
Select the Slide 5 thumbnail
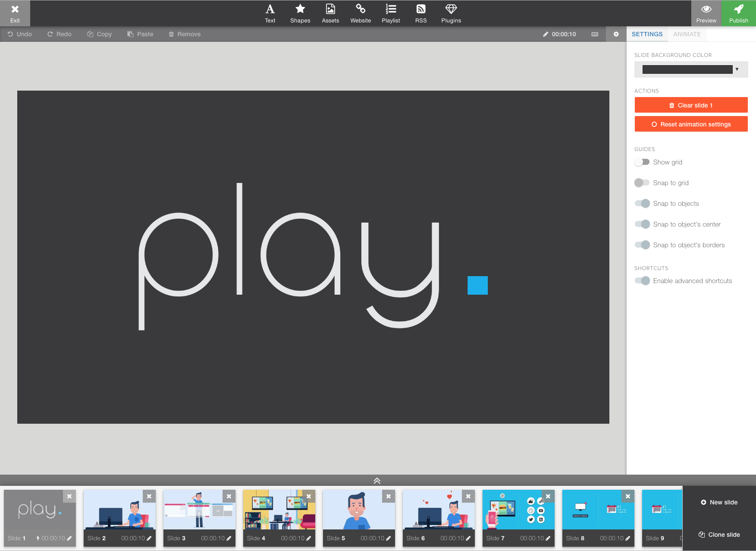pyautogui.click(x=358, y=516)
